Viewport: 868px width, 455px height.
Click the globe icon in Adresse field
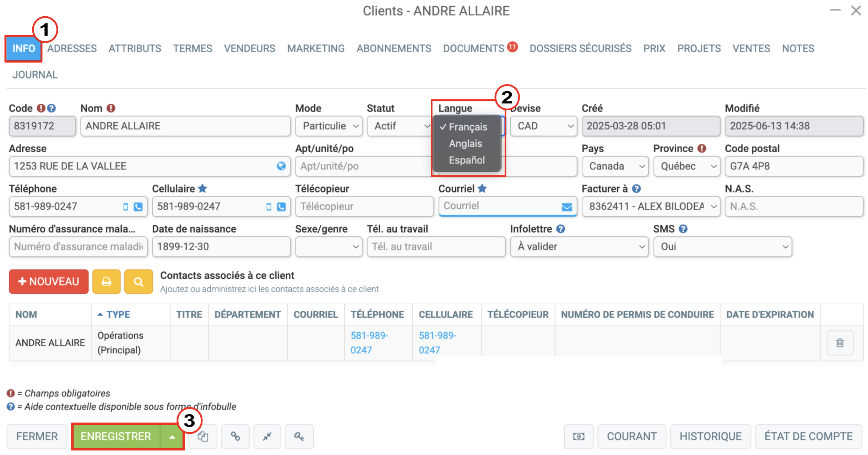281,166
